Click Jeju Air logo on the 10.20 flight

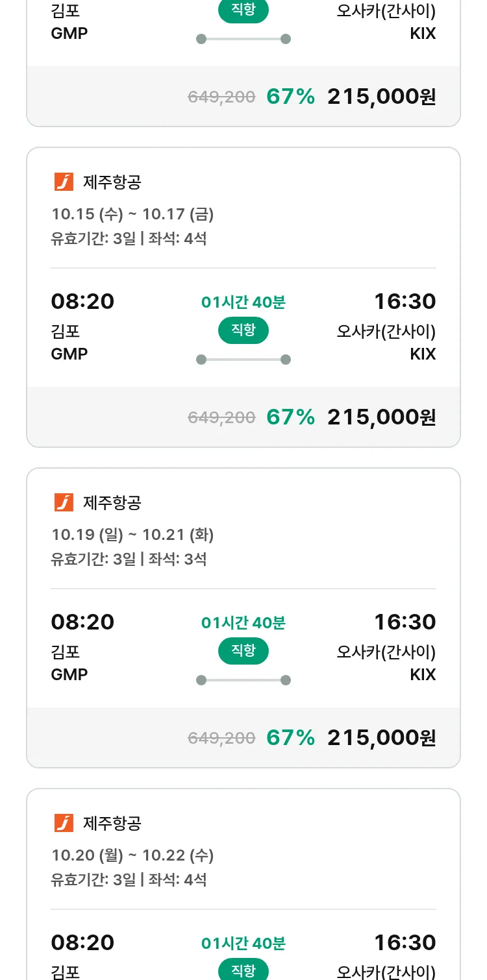[x=64, y=824]
